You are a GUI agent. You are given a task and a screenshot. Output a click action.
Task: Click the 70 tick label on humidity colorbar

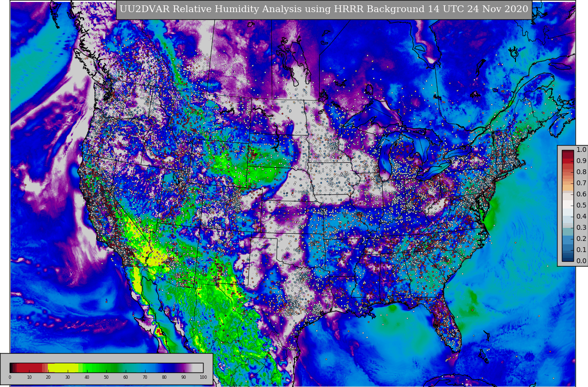pos(145,377)
